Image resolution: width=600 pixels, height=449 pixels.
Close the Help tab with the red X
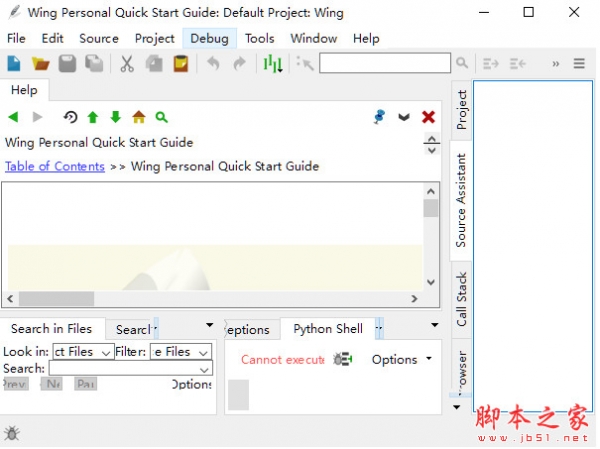pyautogui.click(x=428, y=117)
